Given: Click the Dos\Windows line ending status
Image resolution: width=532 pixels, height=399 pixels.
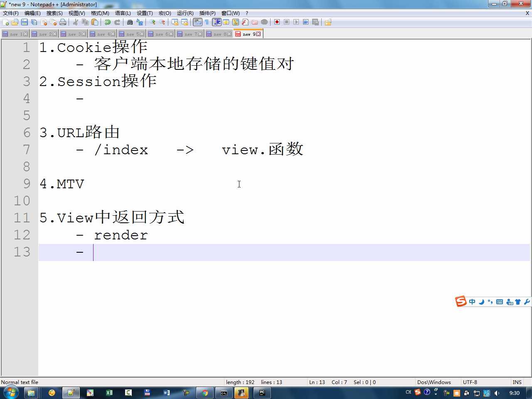Looking at the screenshot, I should [434, 382].
